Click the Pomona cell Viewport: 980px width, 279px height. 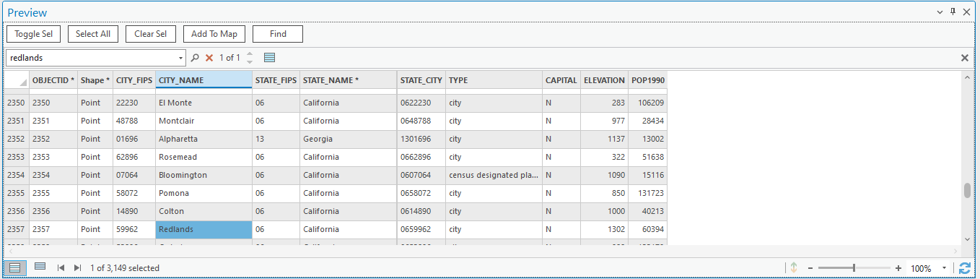tap(204, 193)
